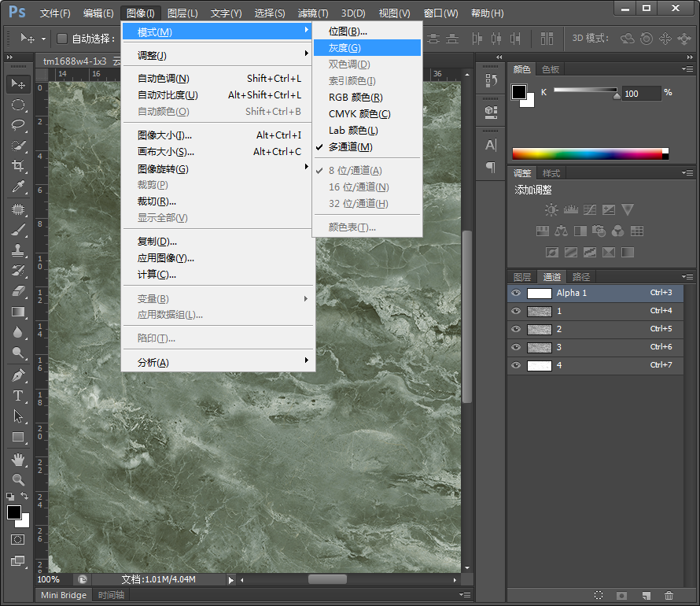Select the Pen tool
This screenshot has height=606, width=700.
pos(18,375)
